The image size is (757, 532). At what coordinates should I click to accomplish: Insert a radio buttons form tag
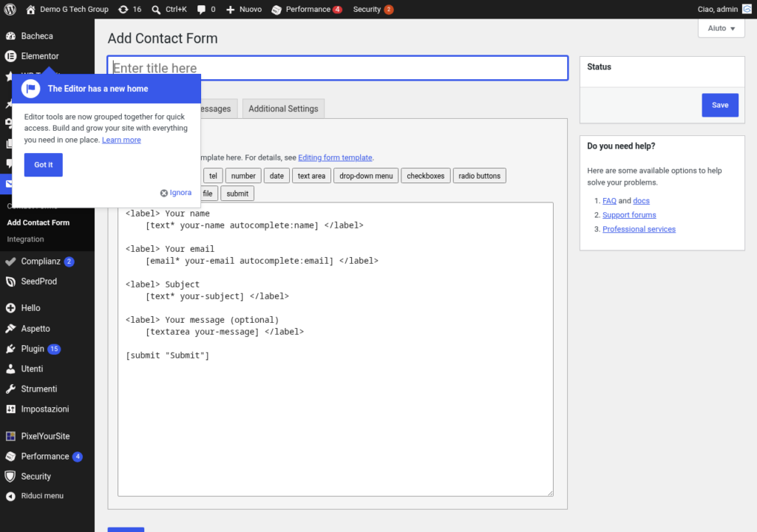tap(479, 176)
